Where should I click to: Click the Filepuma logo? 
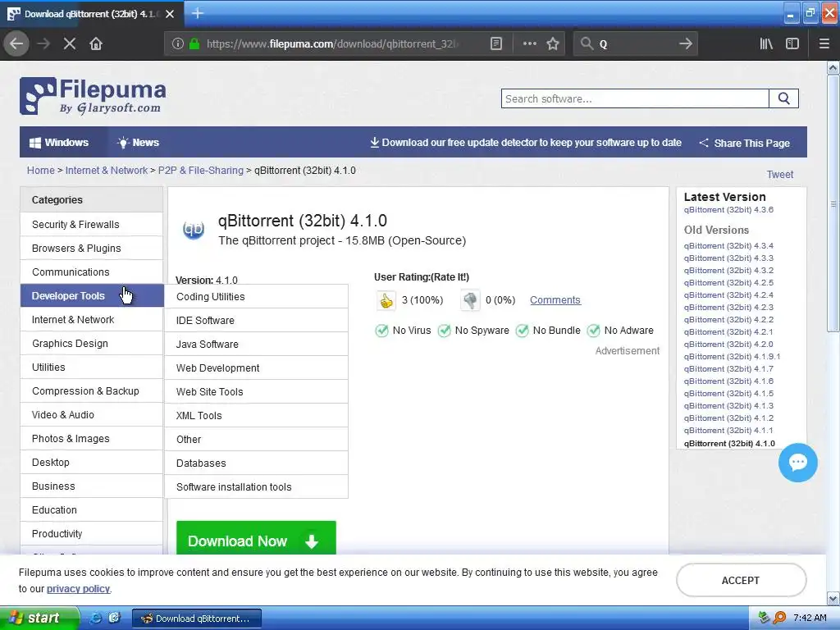tap(93, 96)
